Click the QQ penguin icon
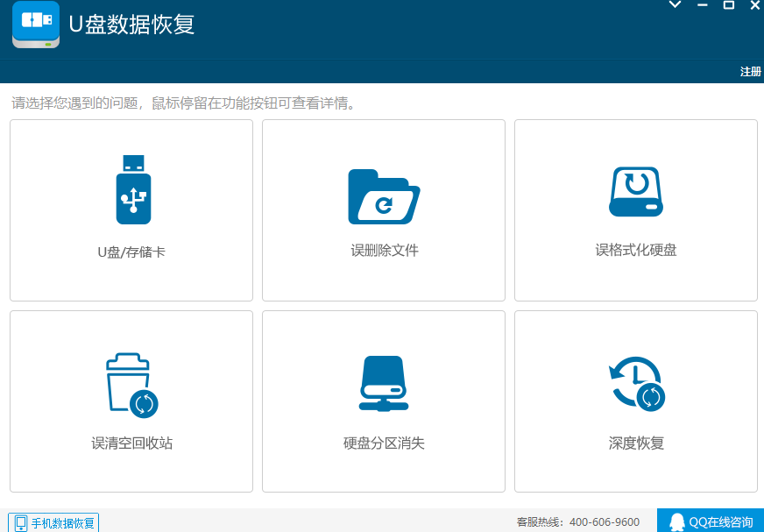Image resolution: width=764 pixels, height=532 pixels. pos(676,521)
